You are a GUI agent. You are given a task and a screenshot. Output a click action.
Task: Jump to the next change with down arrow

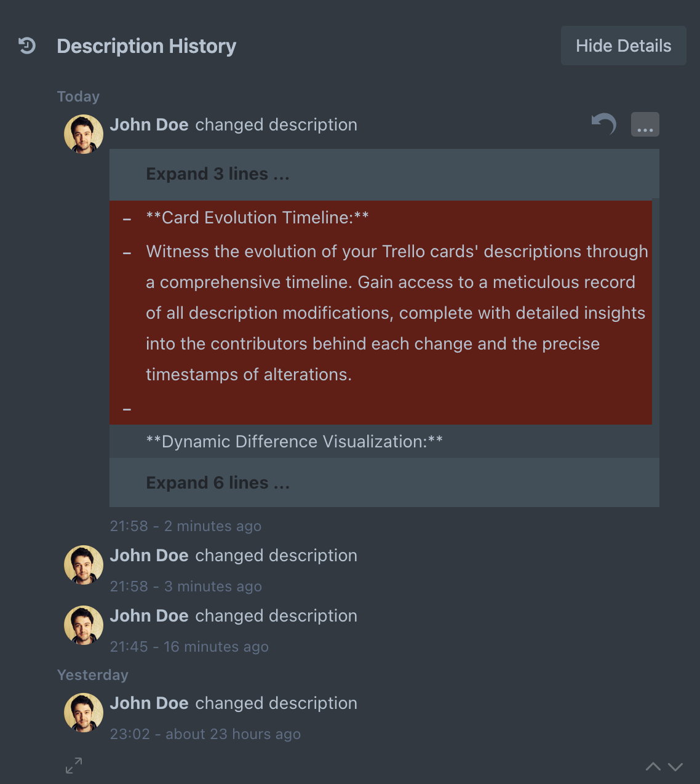coord(675,767)
